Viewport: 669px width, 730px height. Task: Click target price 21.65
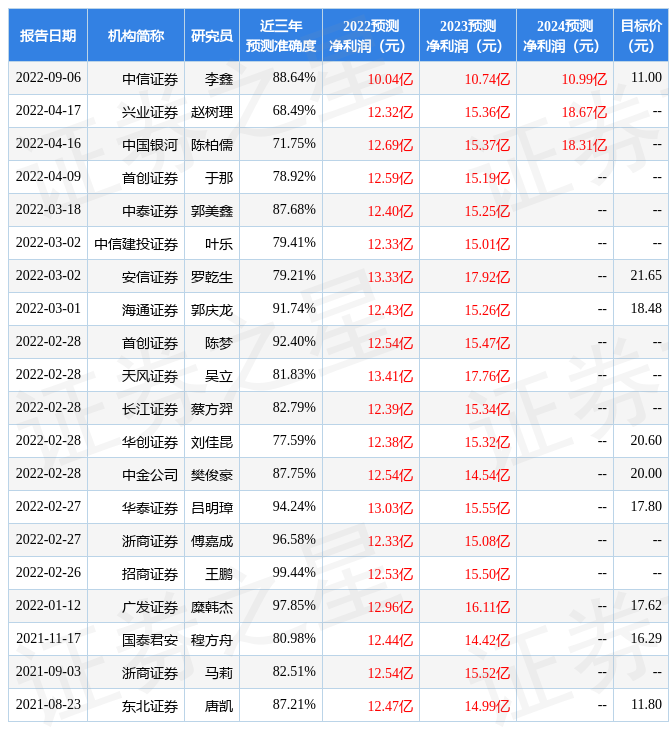[x=646, y=276]
